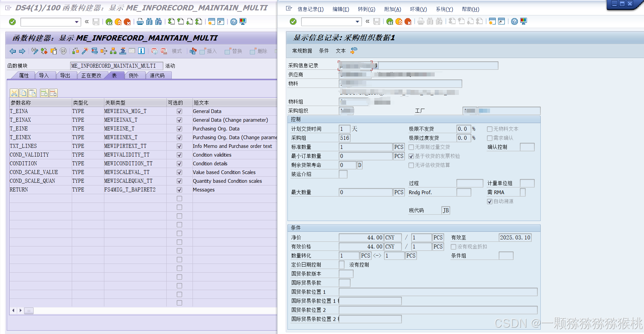Click 替换 button in Function Builder toolbar
644x334 pixels.
(233, 51)
